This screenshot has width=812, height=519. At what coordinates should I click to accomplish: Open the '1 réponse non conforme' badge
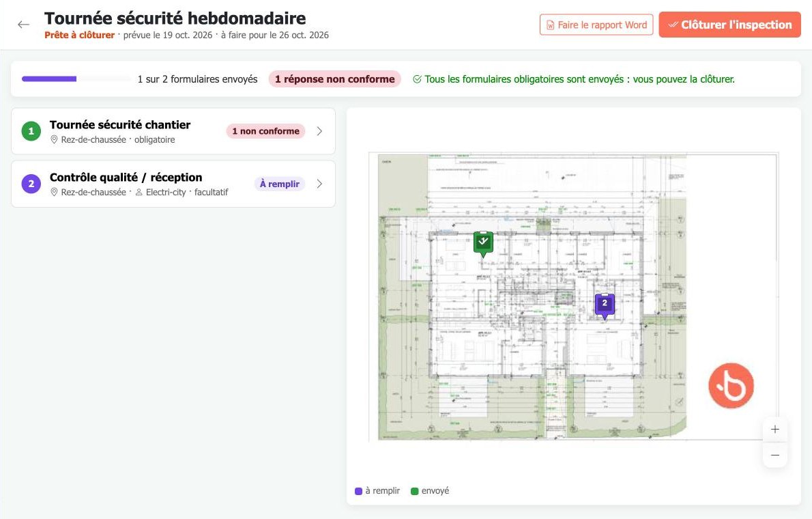pos(334,79)
